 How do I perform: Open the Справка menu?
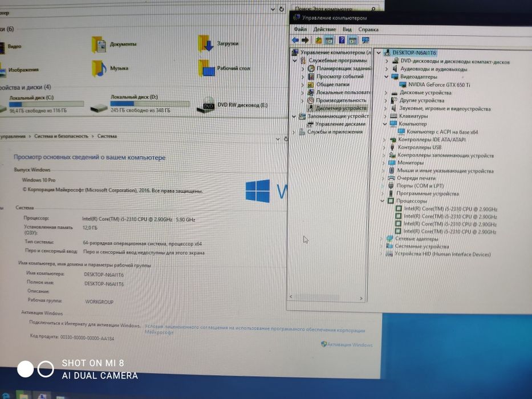click(368, 30)
